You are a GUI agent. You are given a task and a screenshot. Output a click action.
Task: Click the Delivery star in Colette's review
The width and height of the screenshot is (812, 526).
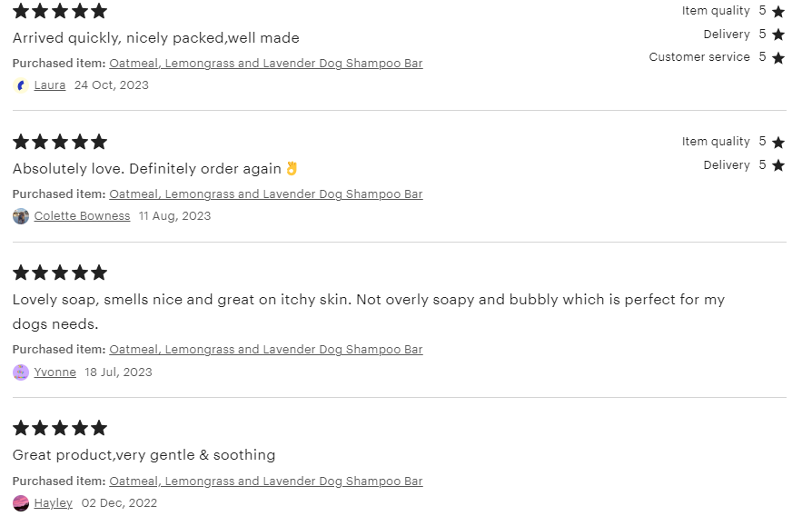click(x=778, y=165)
